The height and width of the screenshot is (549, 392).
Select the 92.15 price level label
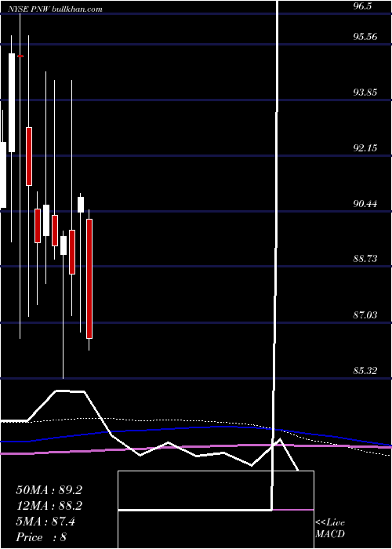tap(365, 148)
